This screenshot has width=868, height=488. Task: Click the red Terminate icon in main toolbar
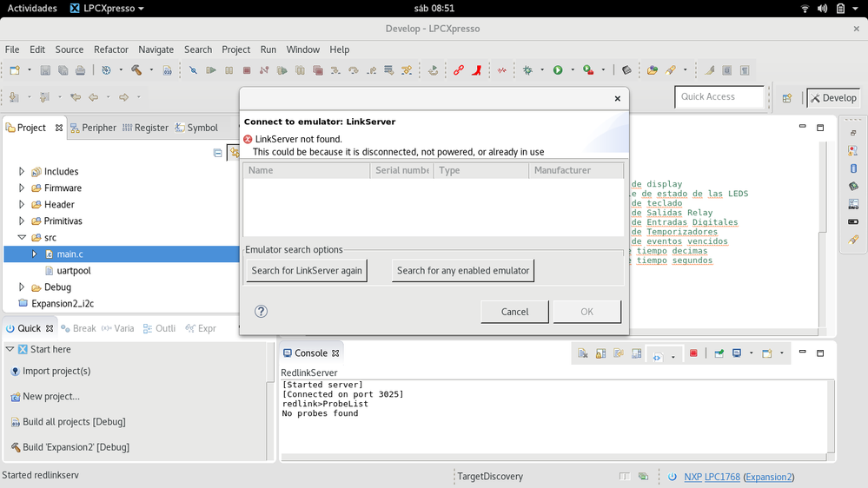(247, 70)
